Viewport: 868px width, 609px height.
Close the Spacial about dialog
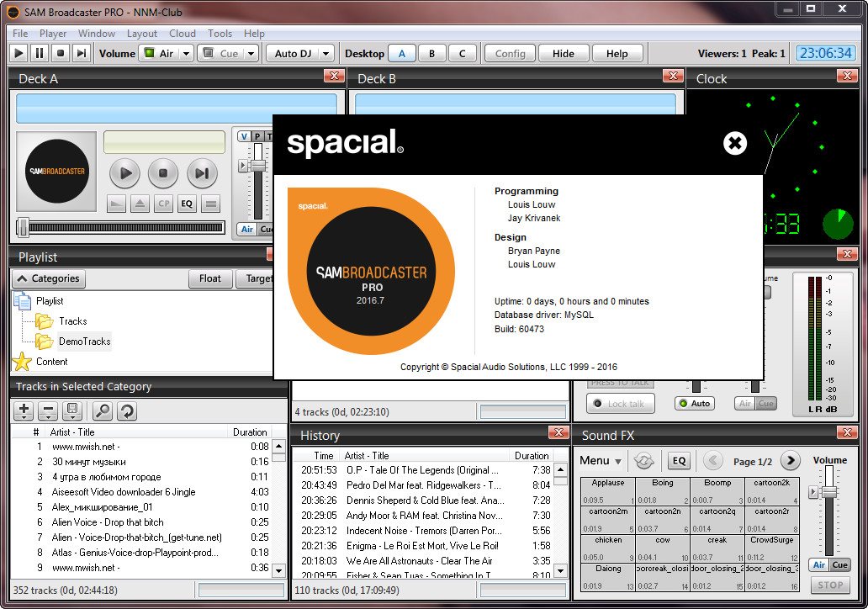click(735, 143)
